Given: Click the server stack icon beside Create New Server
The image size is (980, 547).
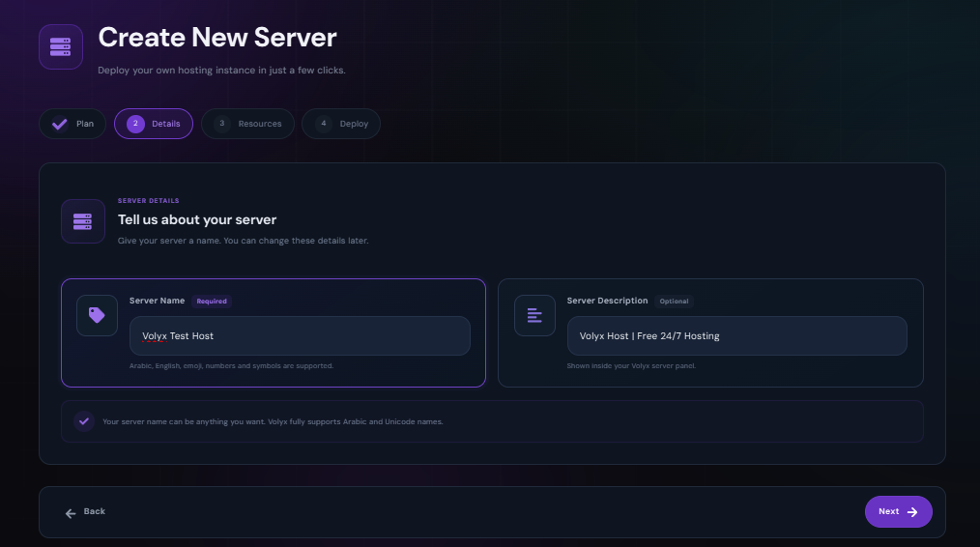Looking at the screenshot, I should coord(61,47).
